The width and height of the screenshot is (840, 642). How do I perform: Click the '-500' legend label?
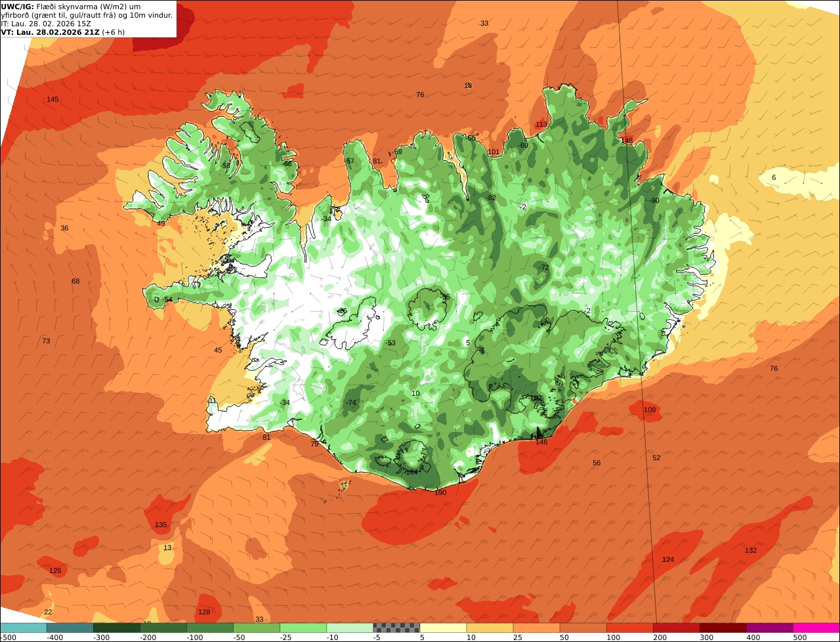(8, 637)
